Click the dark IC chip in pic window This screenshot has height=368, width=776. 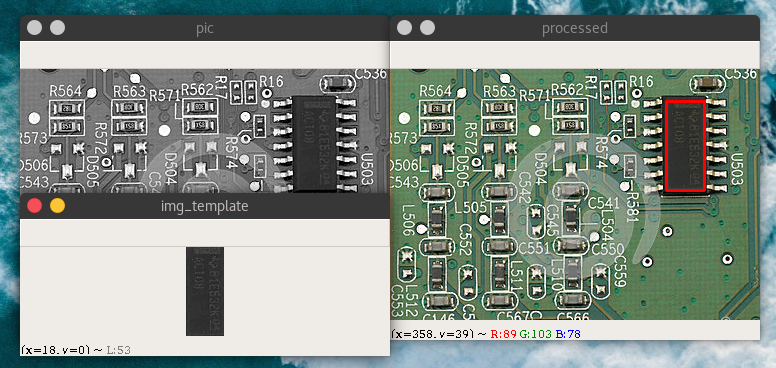(314, 144)
